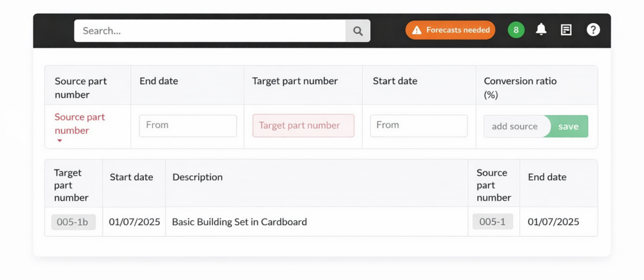
Task: Click the warning triangle in Forecasts needed
Action: pos(417,30)
